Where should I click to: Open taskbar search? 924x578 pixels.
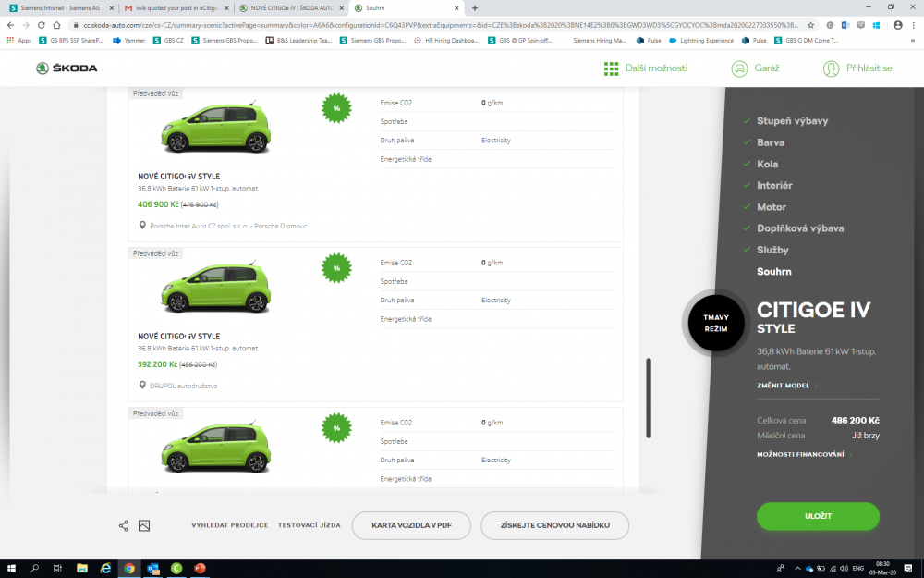(x=35, y=568)
